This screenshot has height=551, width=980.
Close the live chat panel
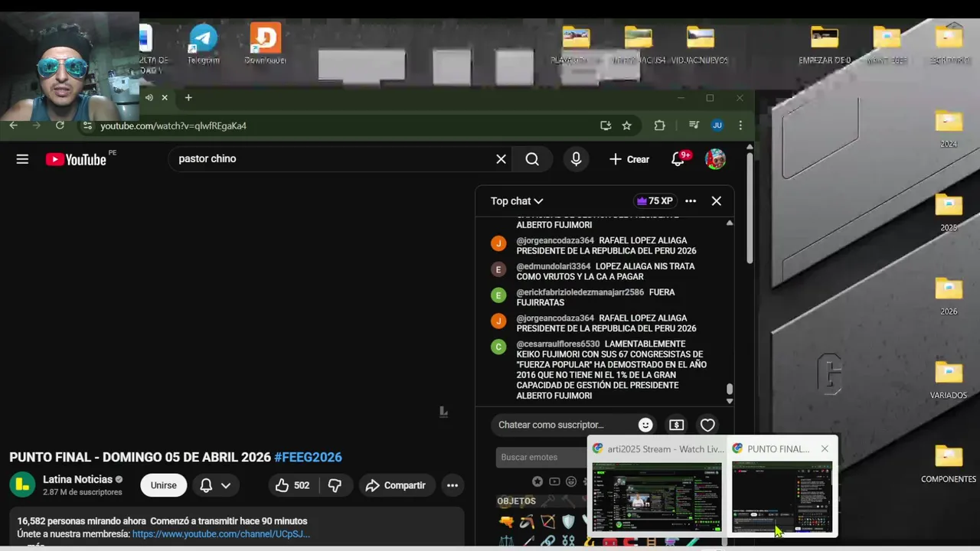pos(717,201)
